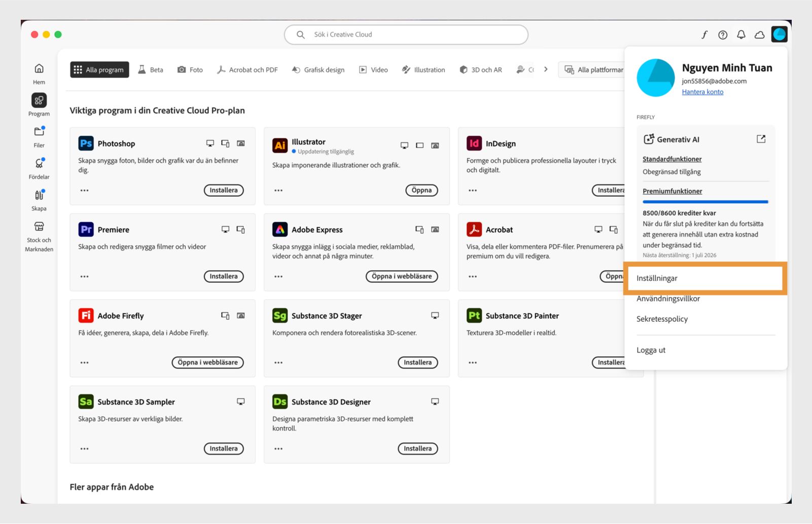Click the InDesign app icon
This screenshot has height=524, width=812.
(x=474, y=143)
